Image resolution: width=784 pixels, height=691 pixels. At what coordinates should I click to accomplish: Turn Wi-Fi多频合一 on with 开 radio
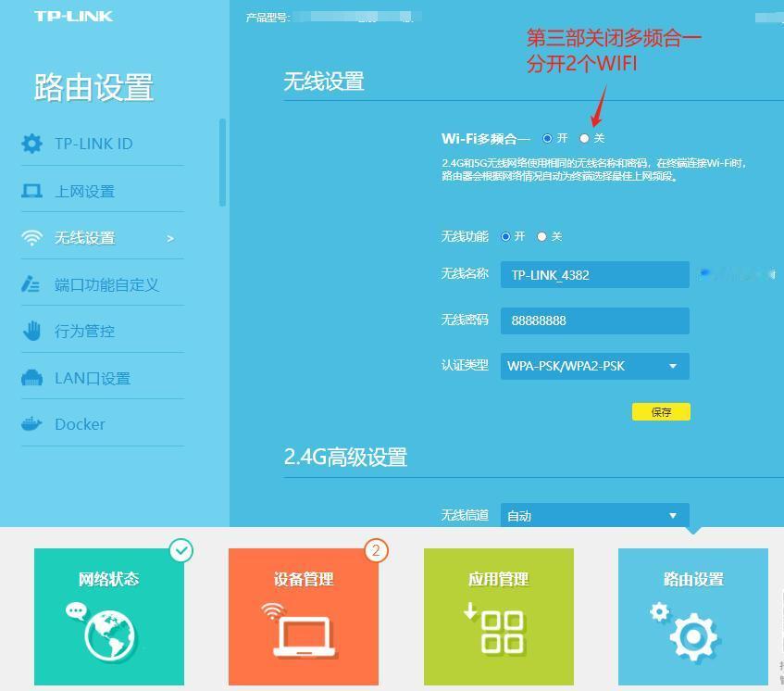[x=547, y=139]
